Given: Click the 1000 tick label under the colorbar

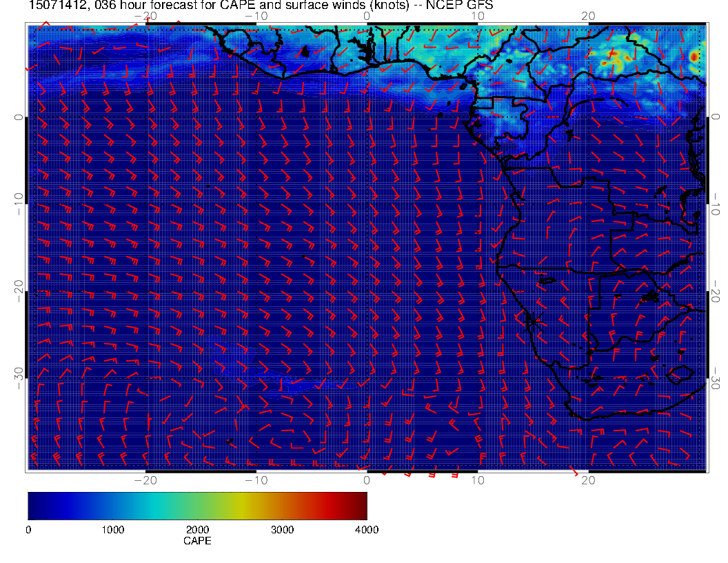Looking at the screenshot, I should [112, 530].
